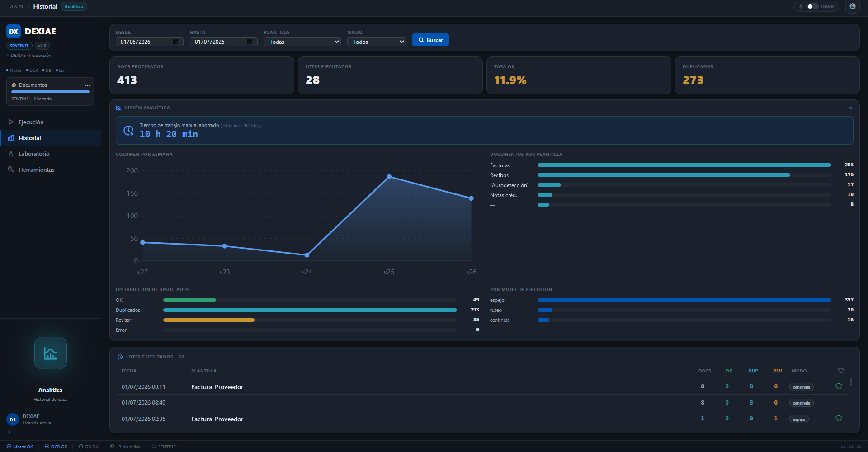The width and height of the screenshot is (868, 452).
Task: Click the Lotes Ejecutados history icon
Action: [120, 357]
